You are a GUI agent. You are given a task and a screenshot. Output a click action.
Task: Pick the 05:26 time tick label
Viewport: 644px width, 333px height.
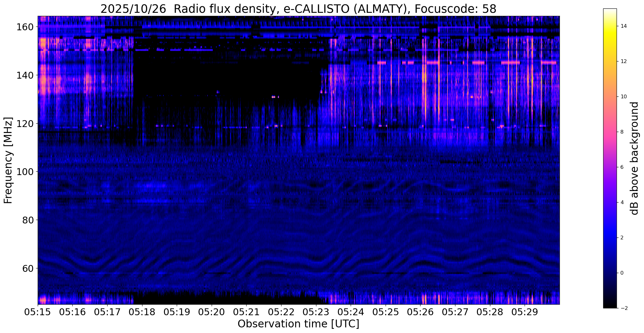[x=421, y=312]
